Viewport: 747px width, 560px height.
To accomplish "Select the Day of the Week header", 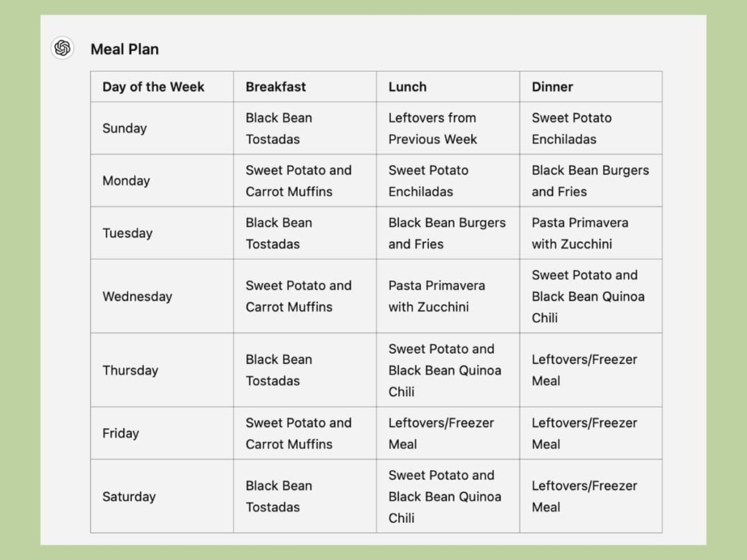I will (153, 87).
